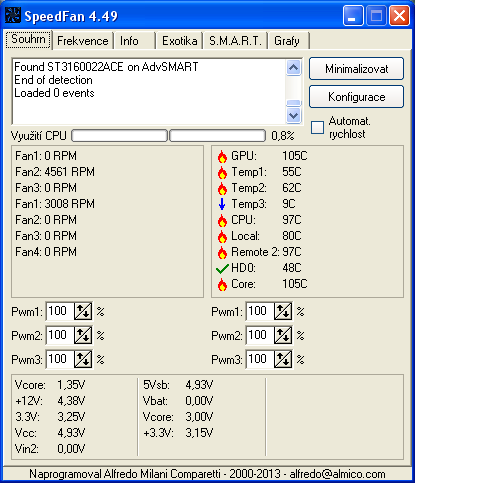
Task: Click the right Pwm1 value field
Action: point(260,311)
